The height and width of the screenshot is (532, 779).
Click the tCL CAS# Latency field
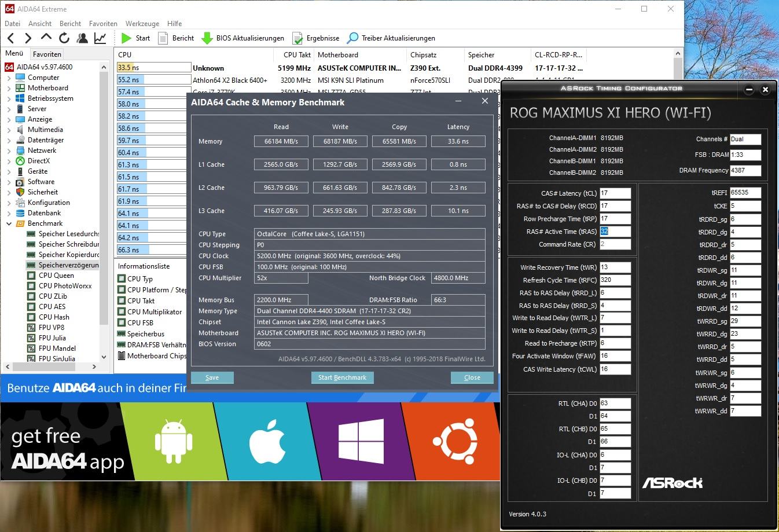point(615,193)
